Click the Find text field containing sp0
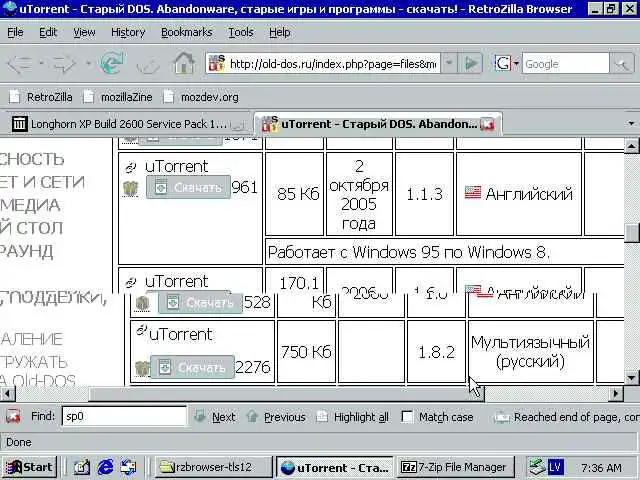The width and height of the screenshot is (640, 480). click(x=124, y=416)
